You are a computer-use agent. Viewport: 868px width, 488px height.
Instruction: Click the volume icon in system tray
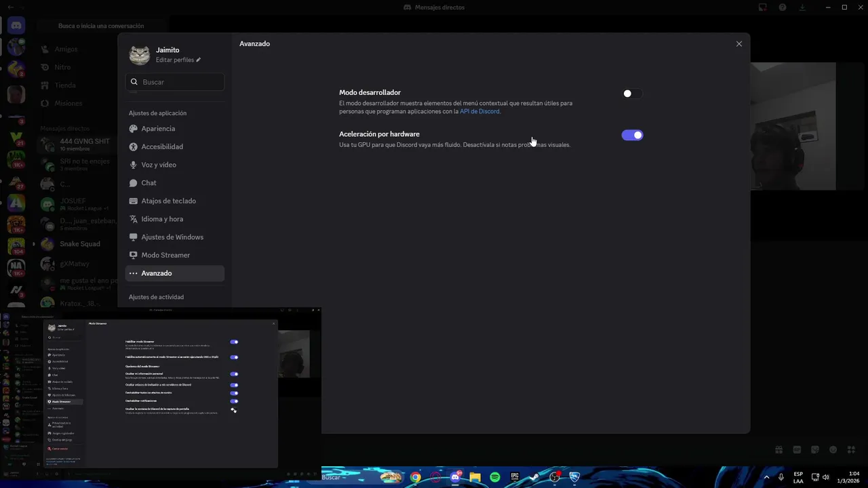(826, 477)
